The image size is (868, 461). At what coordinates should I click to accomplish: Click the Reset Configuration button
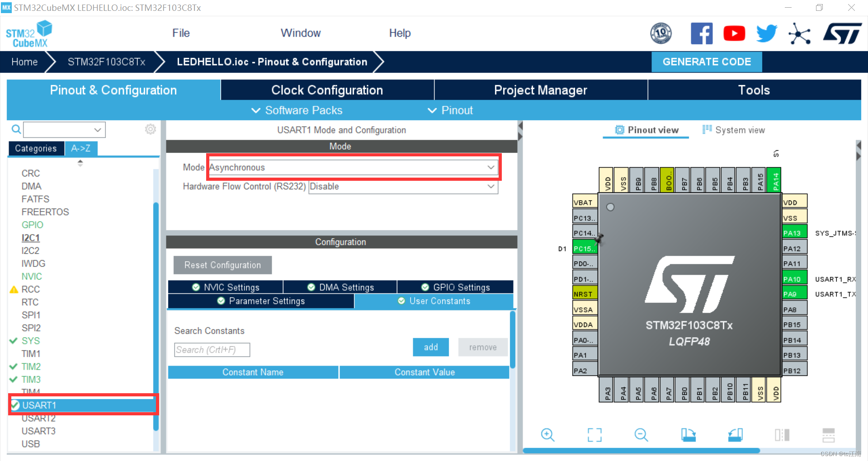tap(222, 265)
